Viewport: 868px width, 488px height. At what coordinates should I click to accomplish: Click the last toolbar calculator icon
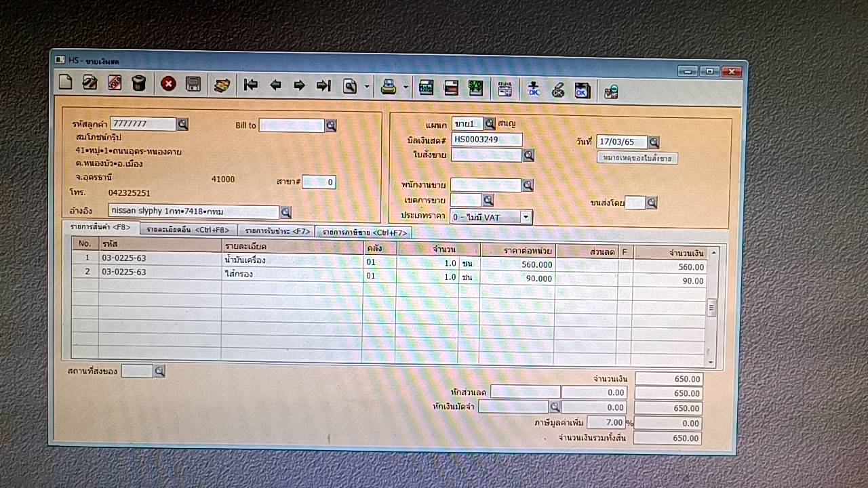pyautogui.click(x=611, y=91)
